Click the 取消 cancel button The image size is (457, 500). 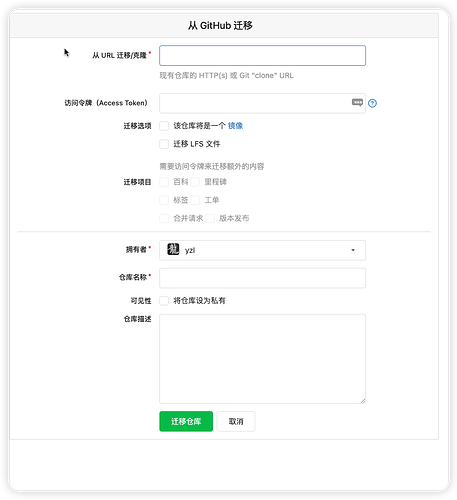coord(236,421)
